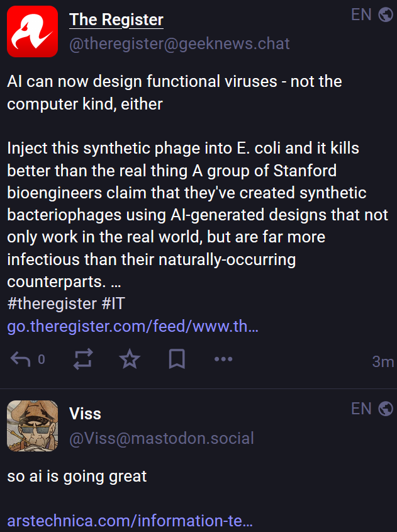Click globe visibility icon on Viss post
This screenshot has width=397, height=532.
pyautogui.click(x=386, y=409)
